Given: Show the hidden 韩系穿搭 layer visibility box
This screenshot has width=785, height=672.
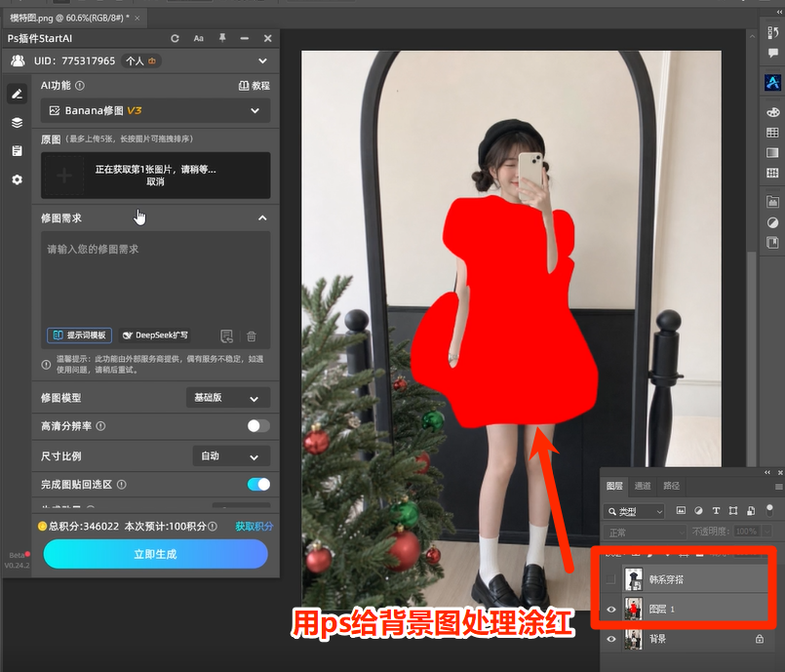Looking at the screenshot, I should click(x=610, y=579).
